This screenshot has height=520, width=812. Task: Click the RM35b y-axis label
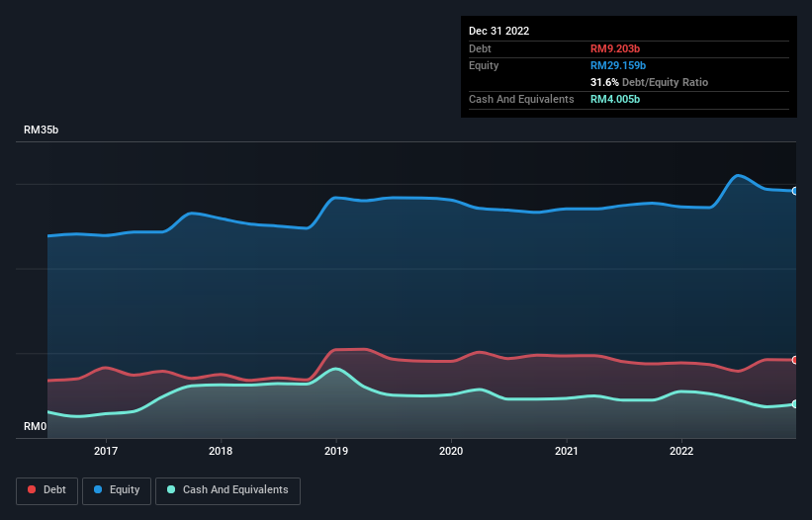(x=41, y=130)
